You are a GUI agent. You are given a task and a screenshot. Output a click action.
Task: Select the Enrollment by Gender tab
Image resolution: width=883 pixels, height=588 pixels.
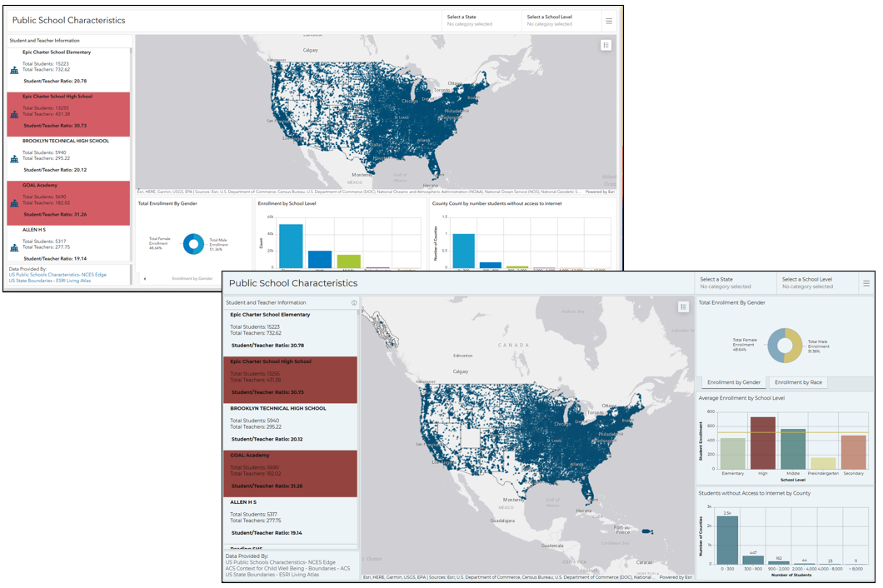click(733, 382)
